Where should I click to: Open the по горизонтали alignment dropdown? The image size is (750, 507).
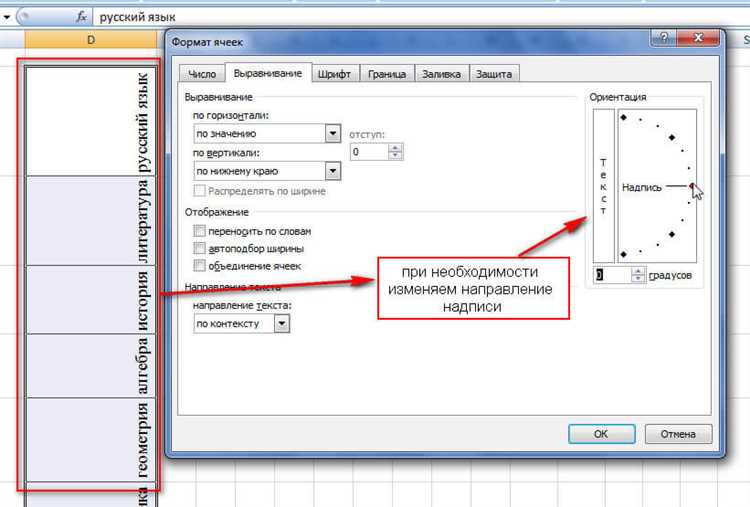(333, 133)
